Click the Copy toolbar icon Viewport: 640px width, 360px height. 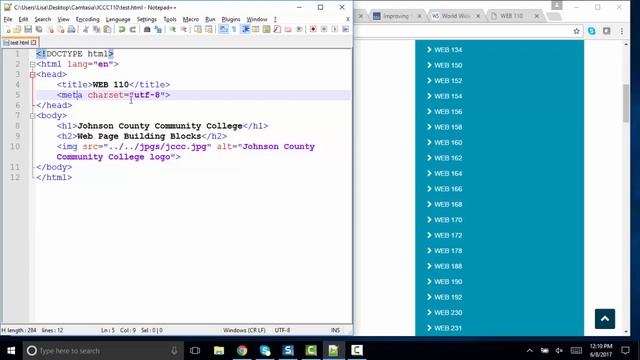click(97, 29)
